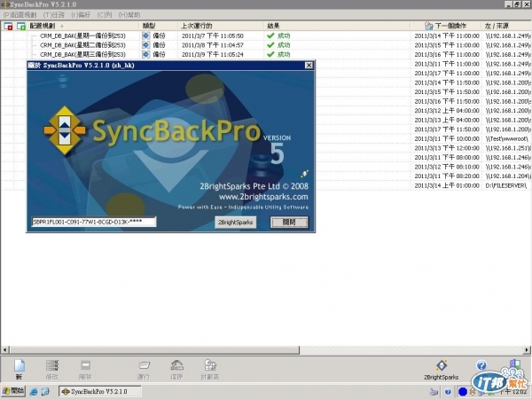
Task: Click source cell D:\FILESERVER\
Action: click(x=506, y=185)
